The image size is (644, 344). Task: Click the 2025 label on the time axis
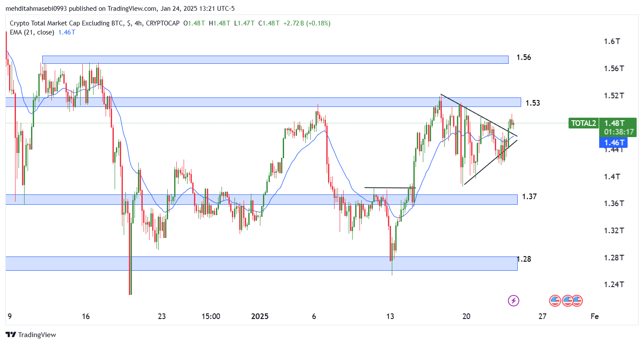260,316
